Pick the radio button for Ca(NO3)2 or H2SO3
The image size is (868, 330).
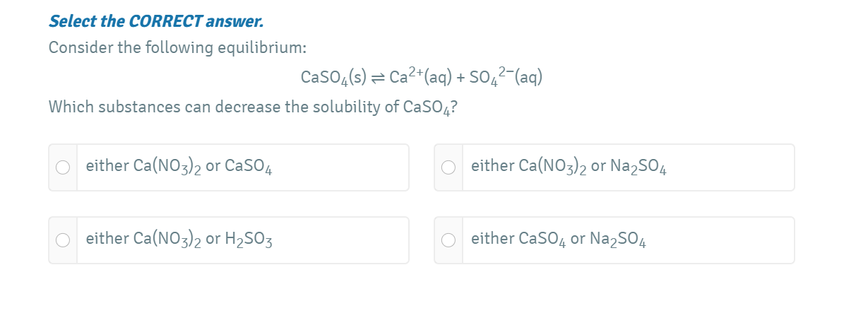[64, 240]
